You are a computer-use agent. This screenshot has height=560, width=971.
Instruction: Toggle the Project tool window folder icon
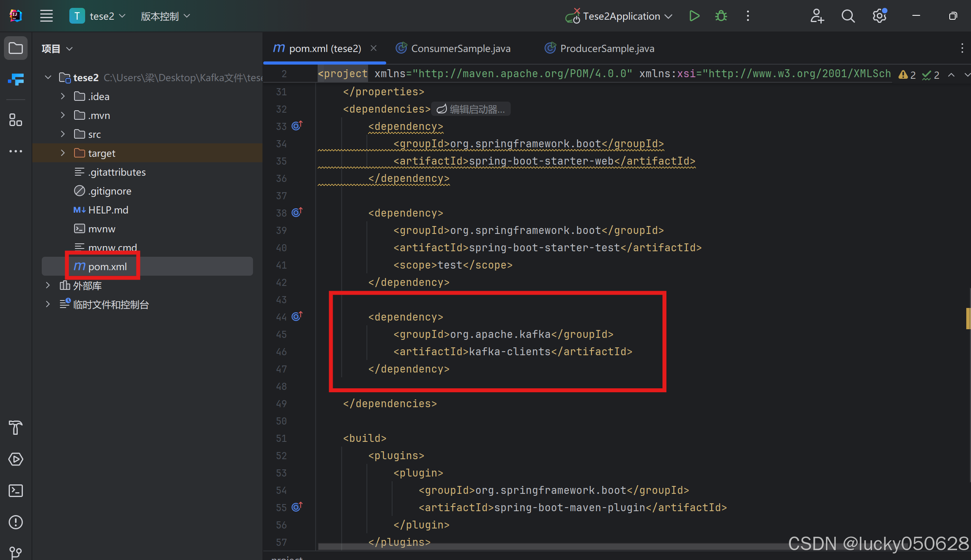[x=16, y=48]
